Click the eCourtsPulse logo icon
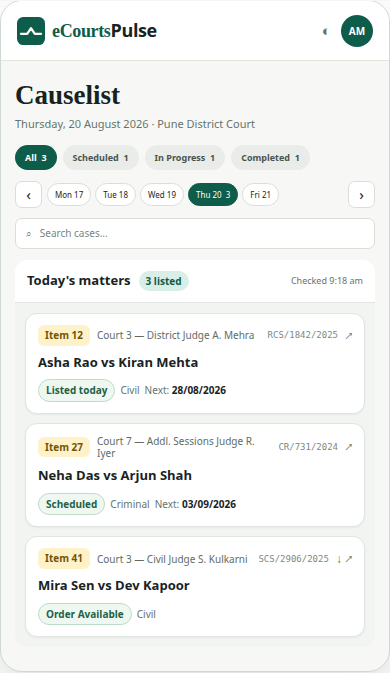Screen dimensions: 390x673 31,31
